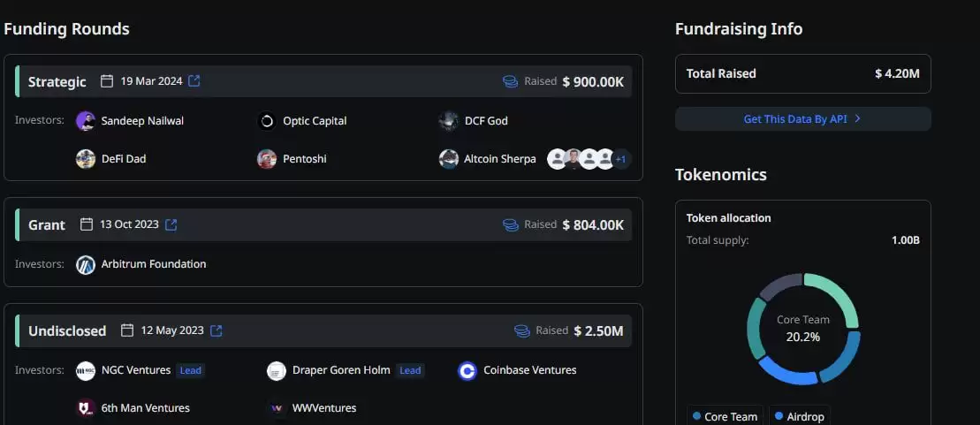Open Altcoin Sherpa investor profile
Screen dimensions: 980x425
(x=499, y=159)
